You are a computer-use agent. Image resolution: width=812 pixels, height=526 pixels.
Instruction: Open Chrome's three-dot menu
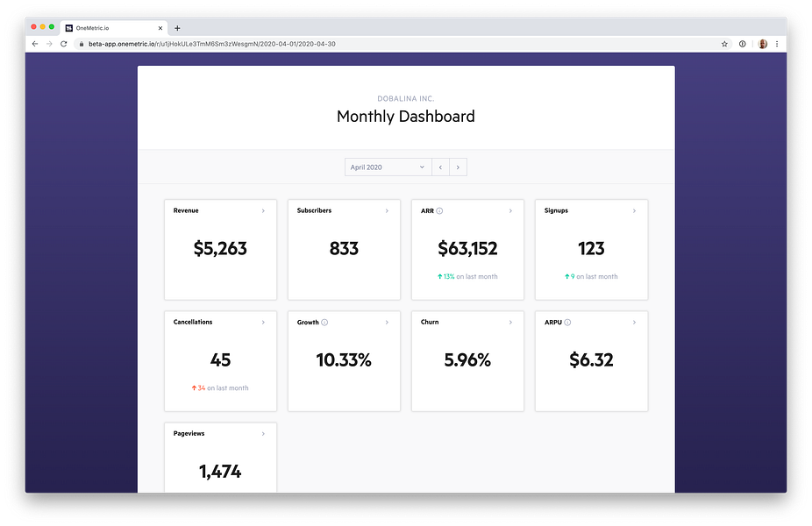point(777,44)
